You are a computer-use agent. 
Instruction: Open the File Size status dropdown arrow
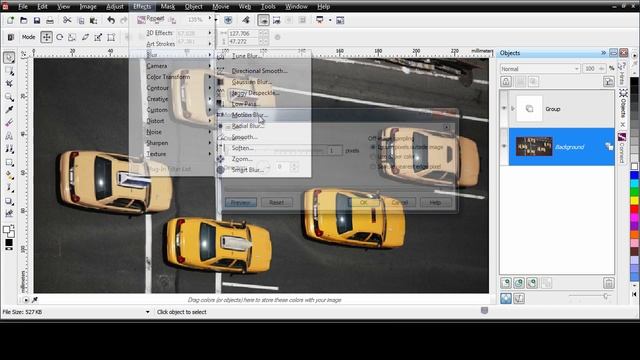click(x=147, y=312)
